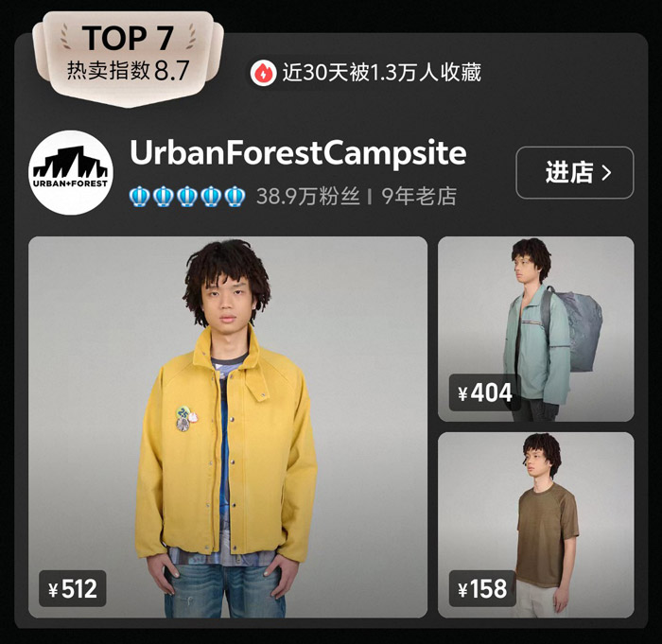Click the ¥158 price label
Viewport: 662px width, 644px height.
pyautogui.click(x=482, y=589)
